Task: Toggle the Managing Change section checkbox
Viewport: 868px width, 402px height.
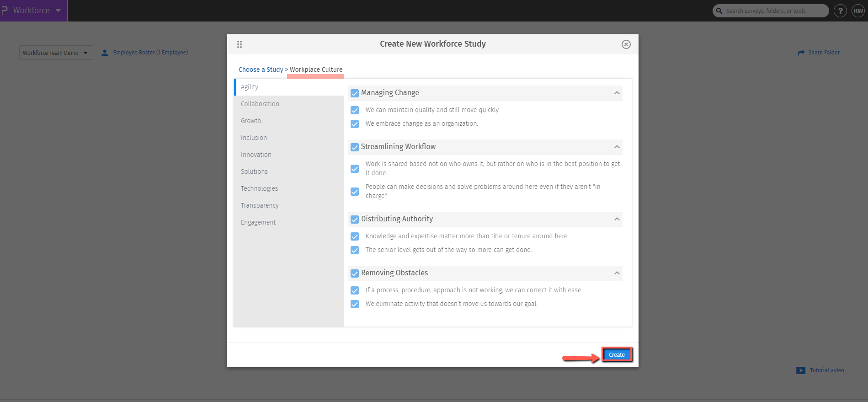Action: click(355, 93)
